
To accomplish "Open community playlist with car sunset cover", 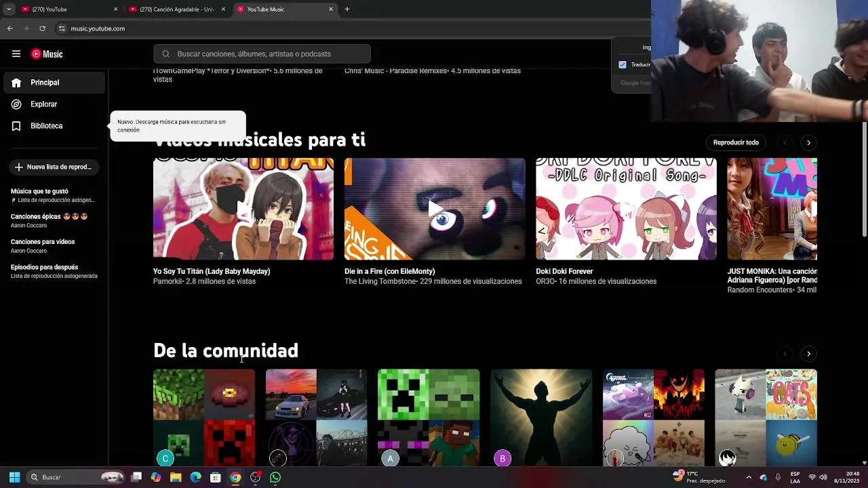I will (x=317, y=418).
